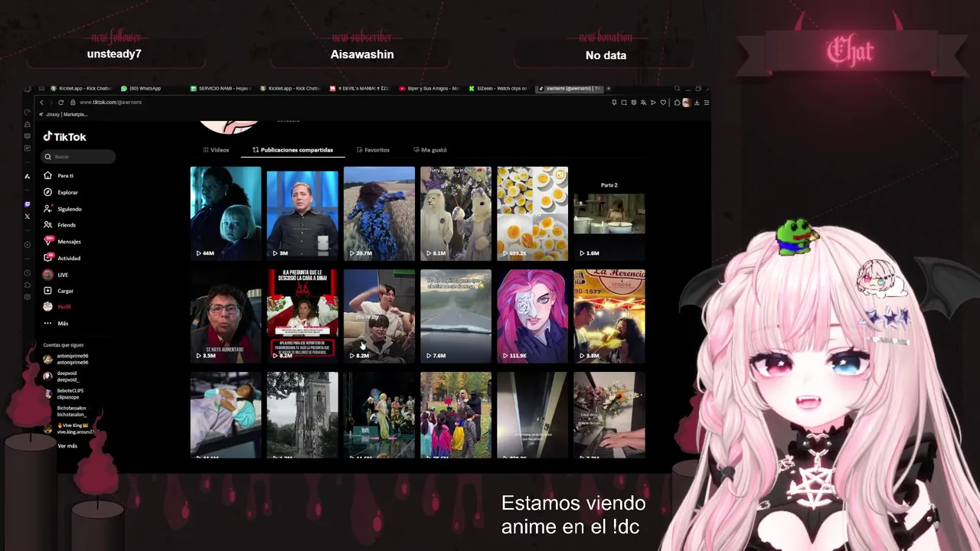Switch to the DEVIL's MANIA browser tab
This screenshot has width=980, height=551.
359,88
